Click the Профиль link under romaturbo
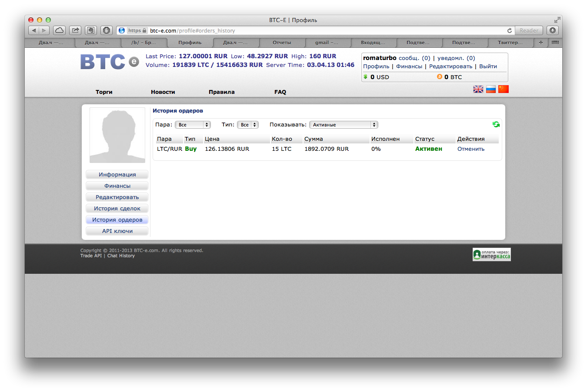 [376, 66]
